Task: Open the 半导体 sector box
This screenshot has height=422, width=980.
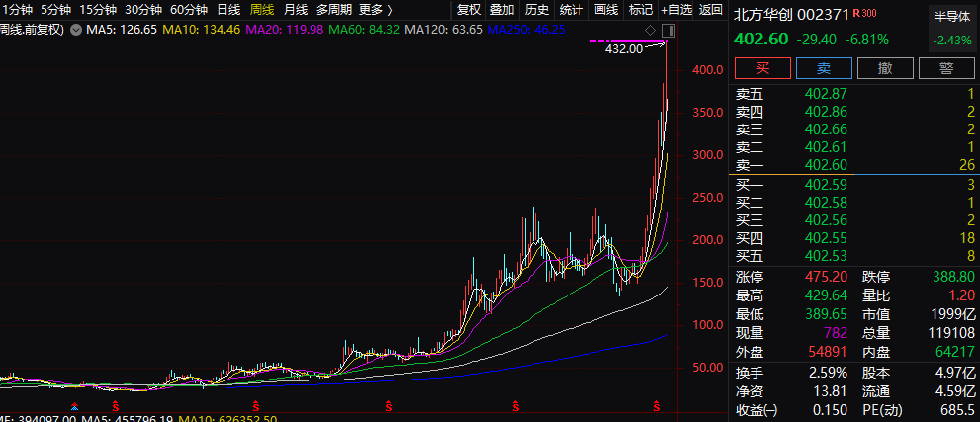Action: [951, 28]
